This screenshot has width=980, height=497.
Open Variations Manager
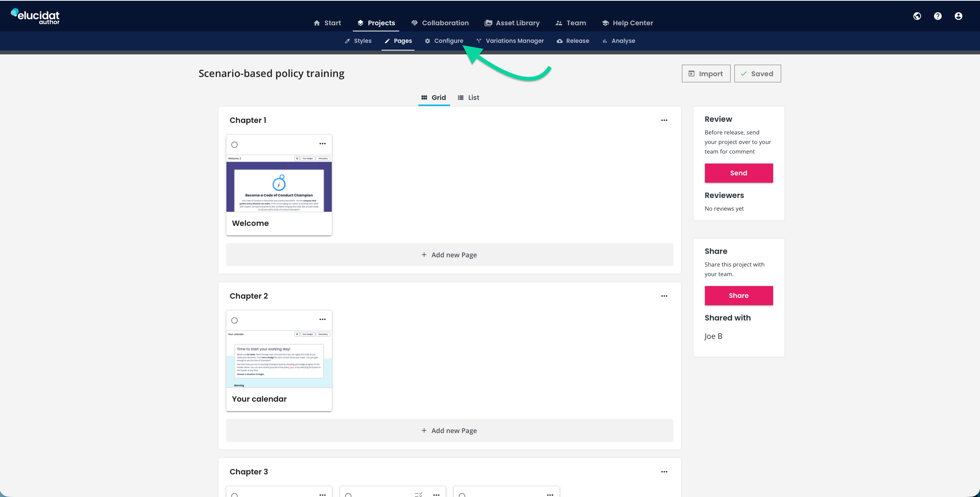(x=510, y=41)
